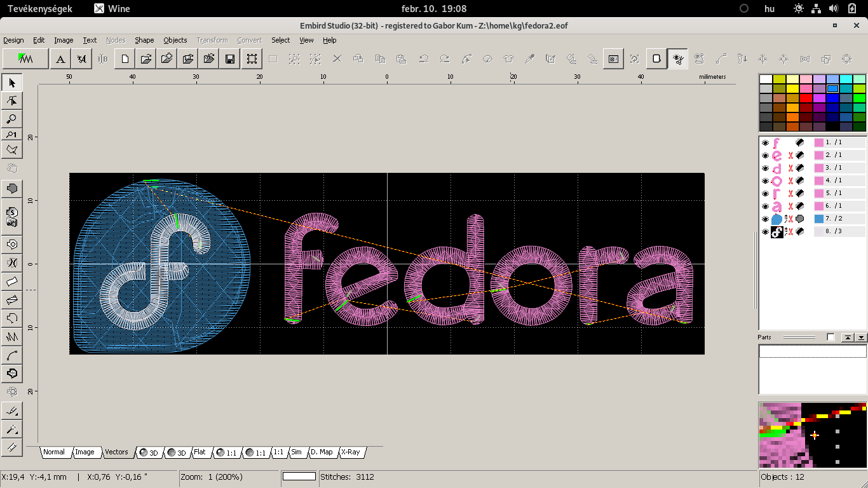
Task: Select the parallelogram shape tool
Action: pyautogui.click(x=12, y=281)
